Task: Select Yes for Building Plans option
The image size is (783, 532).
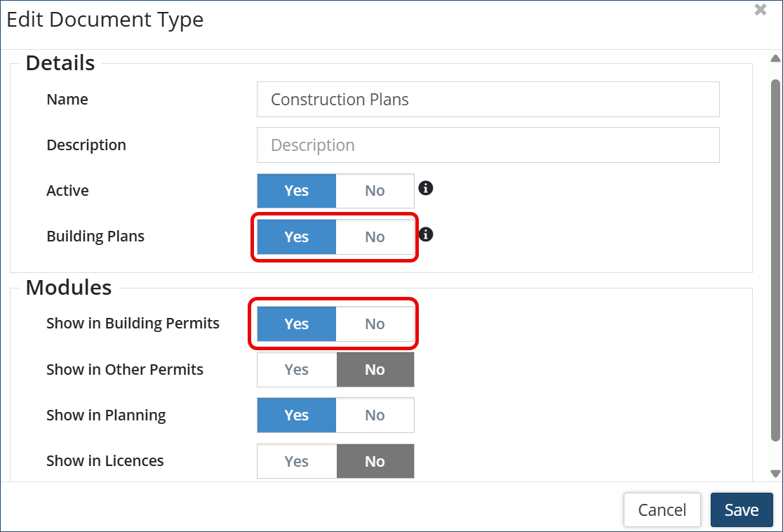Action: click(297, 237)
